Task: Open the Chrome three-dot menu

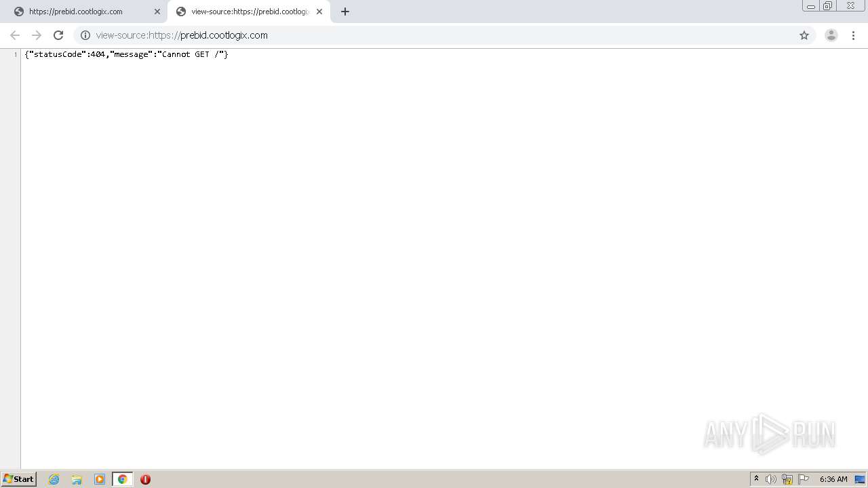Action: 854,35
